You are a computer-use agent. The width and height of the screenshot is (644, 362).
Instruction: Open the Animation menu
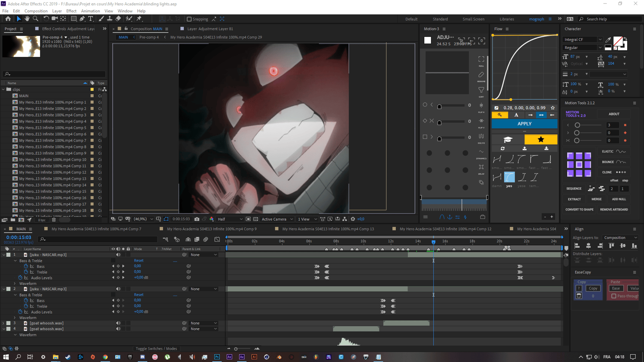click(x=90, y=11)
